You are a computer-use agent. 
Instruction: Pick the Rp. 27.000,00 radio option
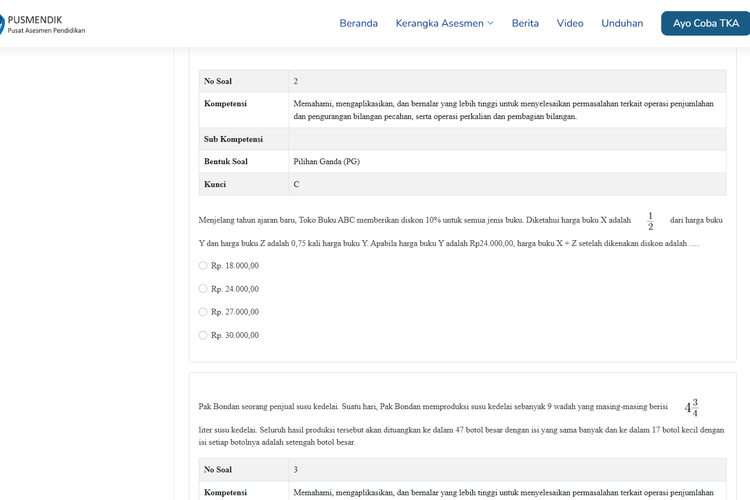[203, 312]
